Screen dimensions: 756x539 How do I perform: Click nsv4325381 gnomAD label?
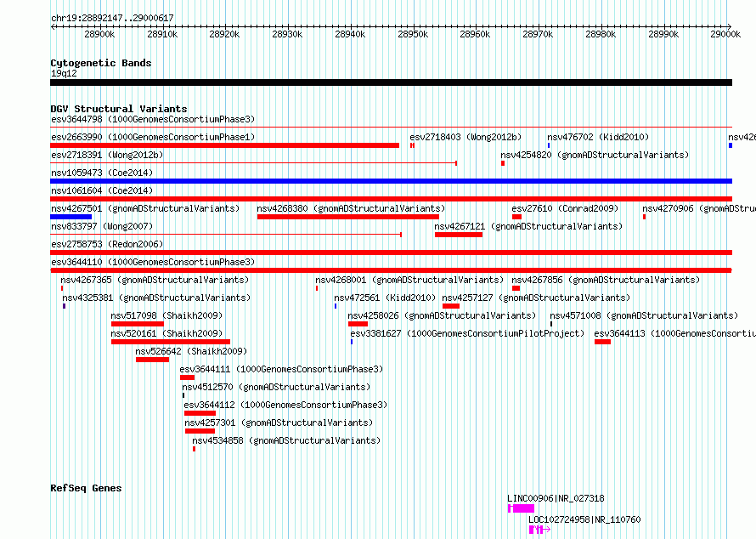[156, 298]
